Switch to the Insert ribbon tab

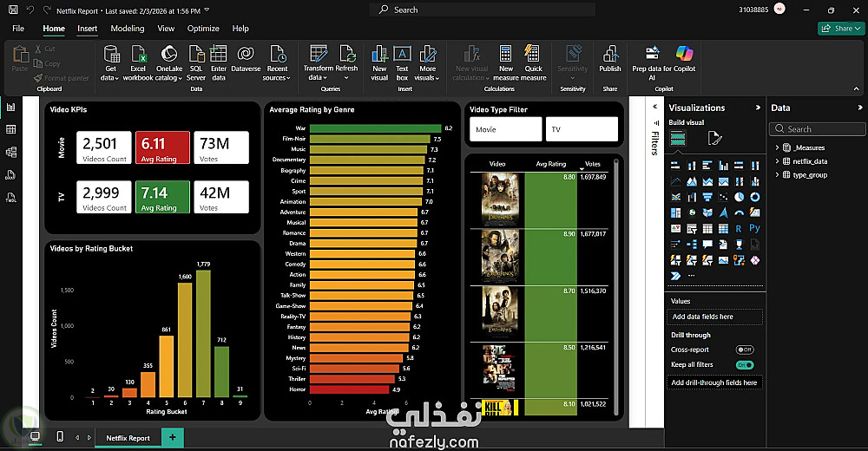coord(87,29)
